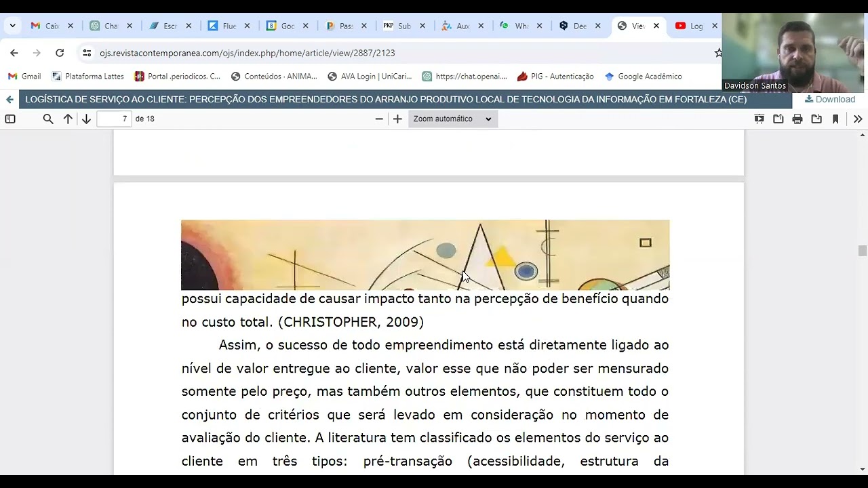View site information icon in address bar
This screenshot has width=868, height=488.
pyautogui.click(x=87, y=53)
